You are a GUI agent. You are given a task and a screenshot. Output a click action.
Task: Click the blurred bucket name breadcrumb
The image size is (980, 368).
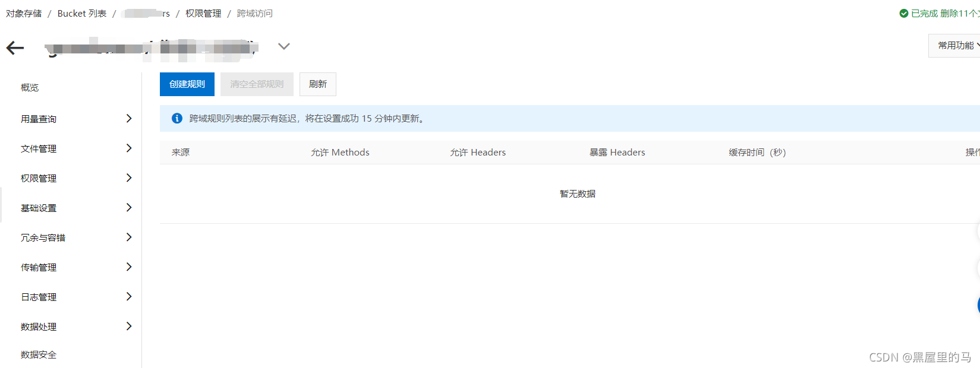pyautogui.click(x=146, y=13)
